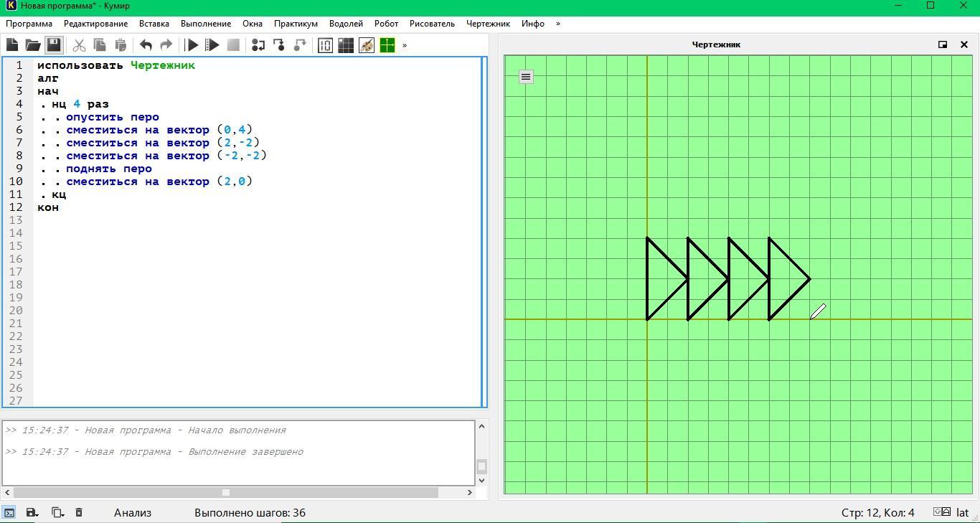Click the pen cursor on the canvas
Viewport: 980px width, 523px height.
click(x=818, y=311)
